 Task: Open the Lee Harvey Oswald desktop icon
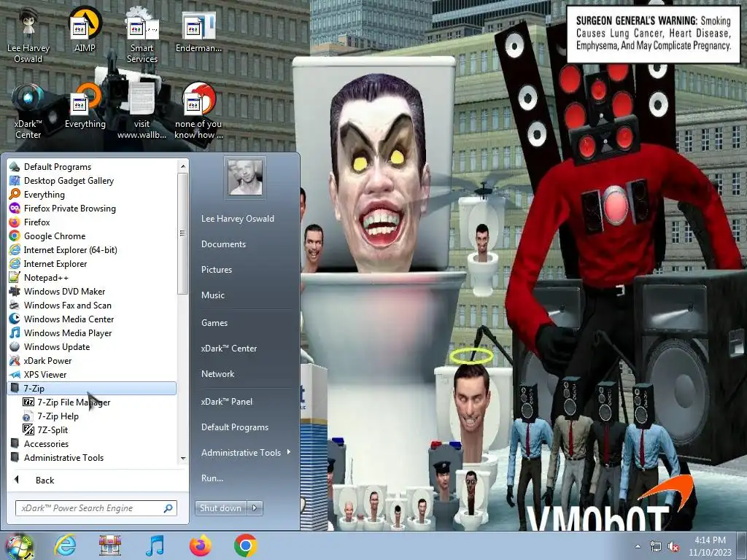[28, 36]
